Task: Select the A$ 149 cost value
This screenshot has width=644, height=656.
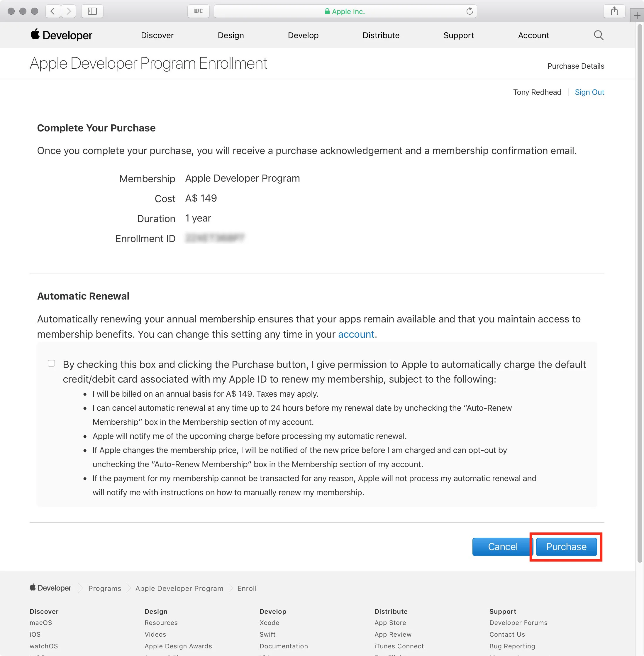Action: (x=201, y=198)
